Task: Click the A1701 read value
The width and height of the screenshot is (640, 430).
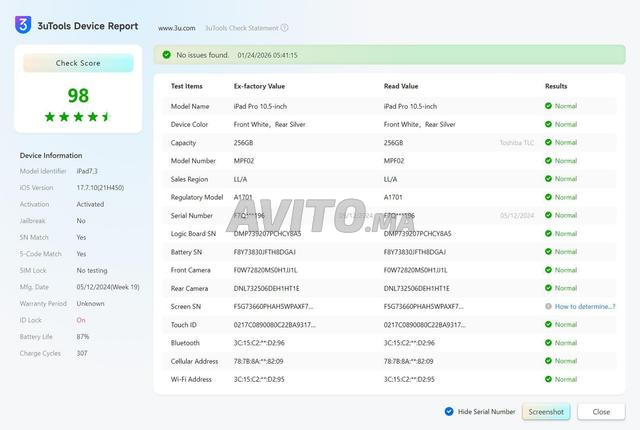Action: pyautogui.click(x=393, y=197)
